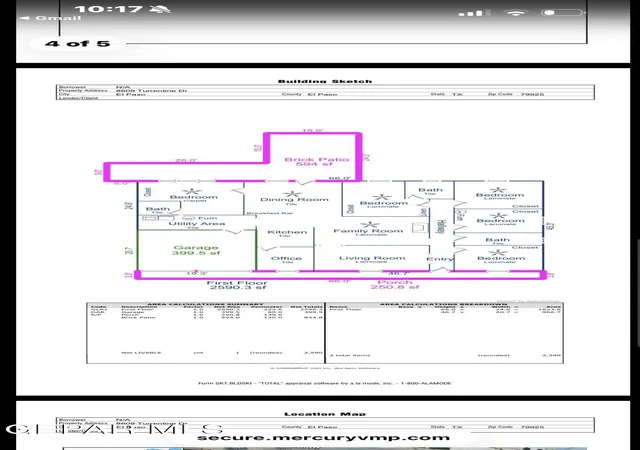Click the Garage 399.5 sf label
The image size is (640, 450).
click(x=196, y=250)
